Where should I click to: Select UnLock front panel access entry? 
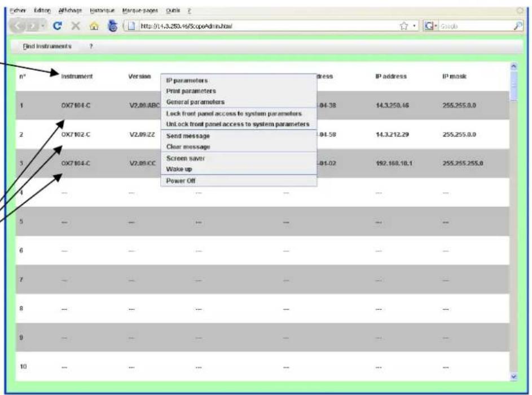coord(239,124)
